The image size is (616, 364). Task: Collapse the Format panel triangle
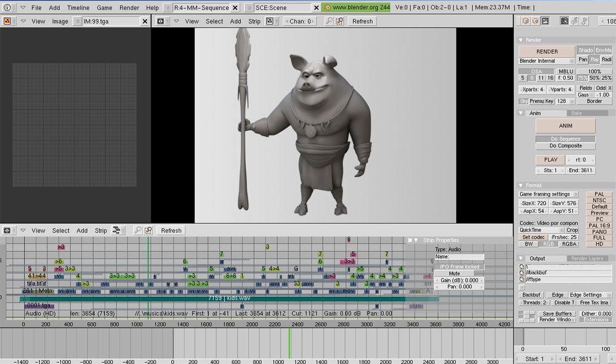[x=521, y=185]
